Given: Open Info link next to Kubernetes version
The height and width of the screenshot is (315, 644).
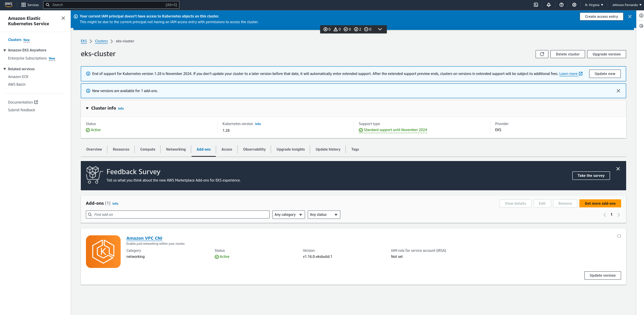Looking at the screenshot, I should tap(258, 124).
